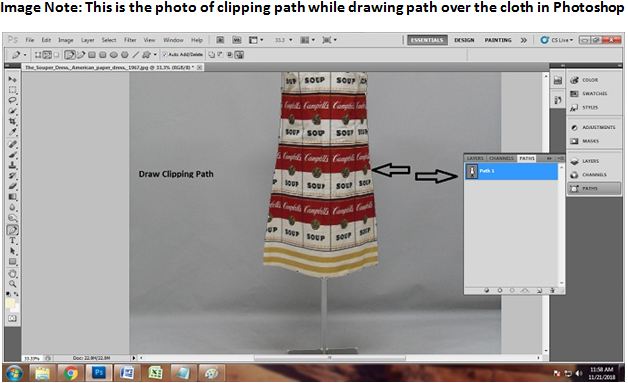Image resolution: width=628 pixels, height=383 pixels.
Task: Click the Quick Mask mode icon
Action: coord(12,318)
